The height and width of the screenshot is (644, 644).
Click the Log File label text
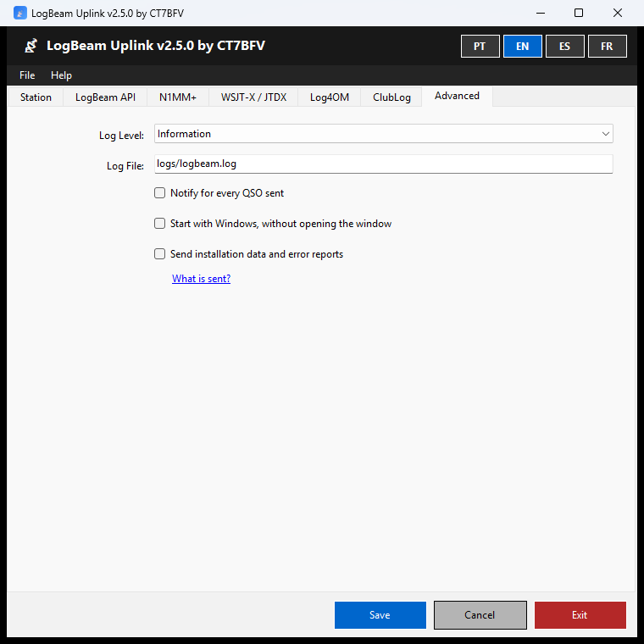(x=125, y=165)
